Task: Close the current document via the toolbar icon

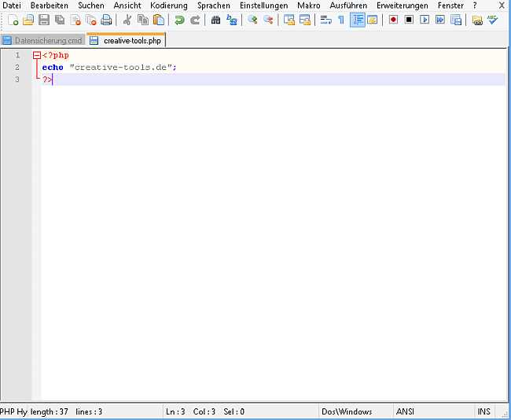Action: (x=75, y=20)
